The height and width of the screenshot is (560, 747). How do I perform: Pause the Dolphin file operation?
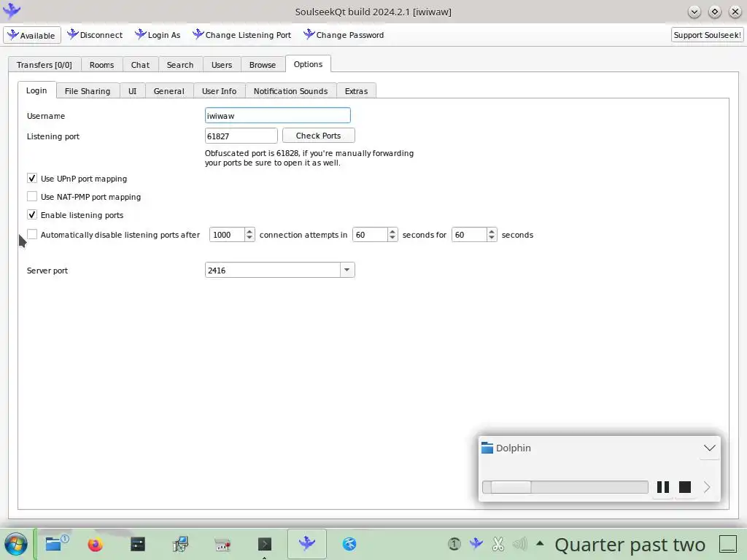(662, 486)
